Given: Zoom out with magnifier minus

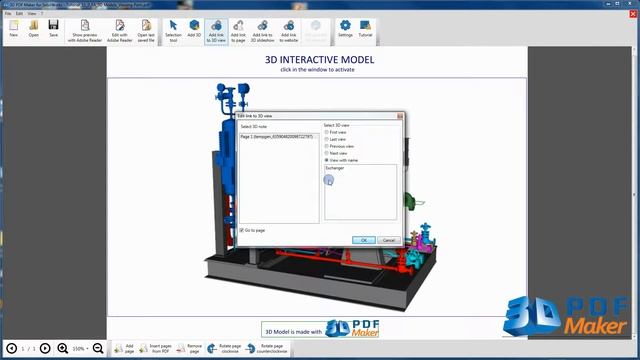Looking at the screenshot, I should tap(98, 348).
